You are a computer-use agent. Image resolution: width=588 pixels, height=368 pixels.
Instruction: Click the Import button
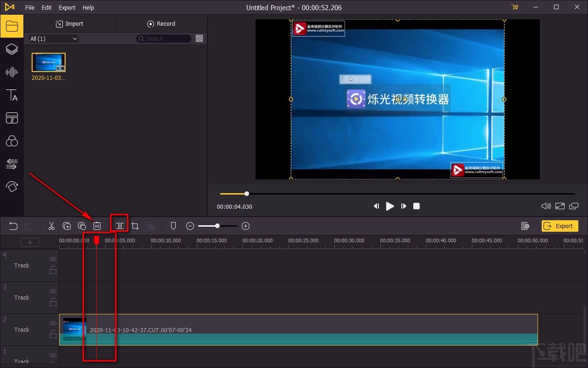point(70,24)
